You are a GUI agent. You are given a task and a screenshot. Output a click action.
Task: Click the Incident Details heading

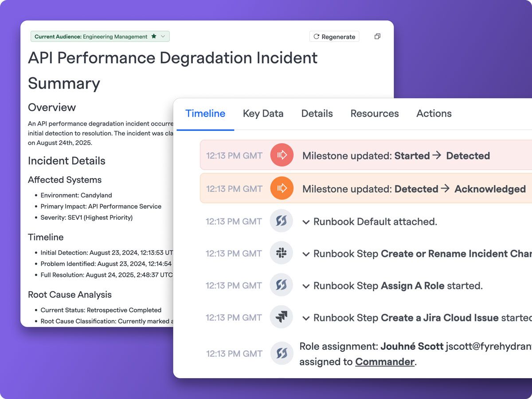tap(66, 161)
